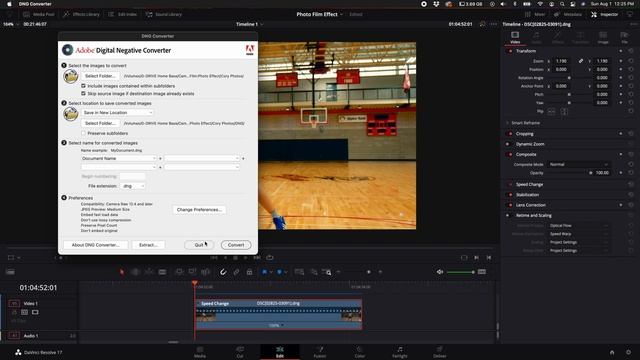Select the Image tab in Inspector
The image size is (640, 360).
click(x=603, y=37)
